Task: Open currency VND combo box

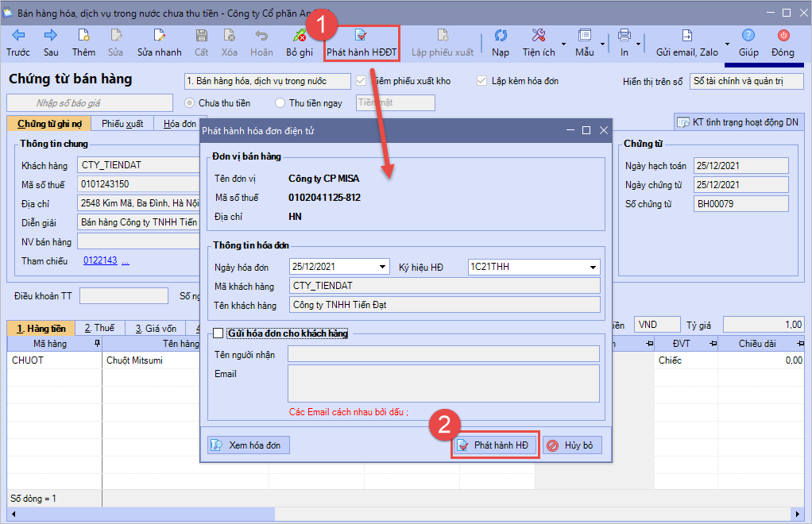Action: [x=656, y=325]
